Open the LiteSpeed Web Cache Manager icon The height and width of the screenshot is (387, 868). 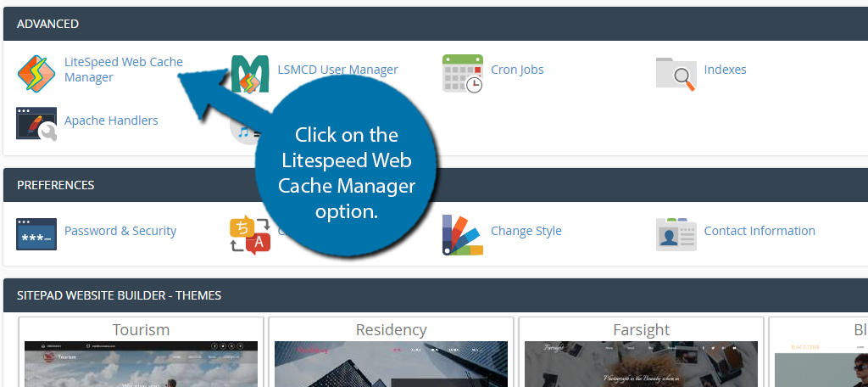point(36,73)
